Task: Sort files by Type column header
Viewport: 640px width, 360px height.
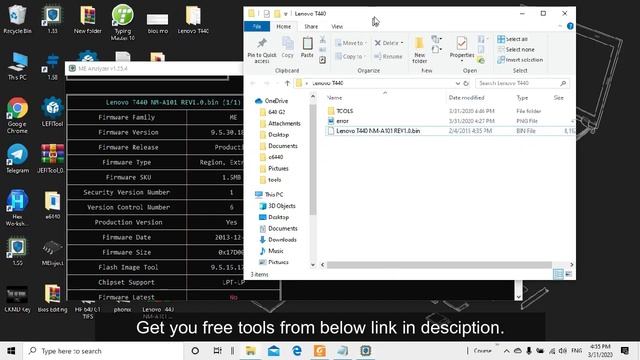Action: click(x=522, y=98)
